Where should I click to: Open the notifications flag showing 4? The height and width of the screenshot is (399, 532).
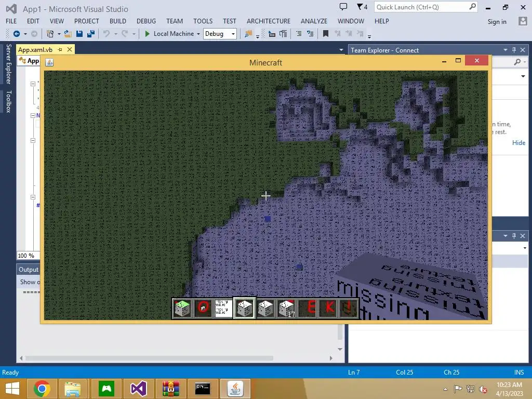362,7
